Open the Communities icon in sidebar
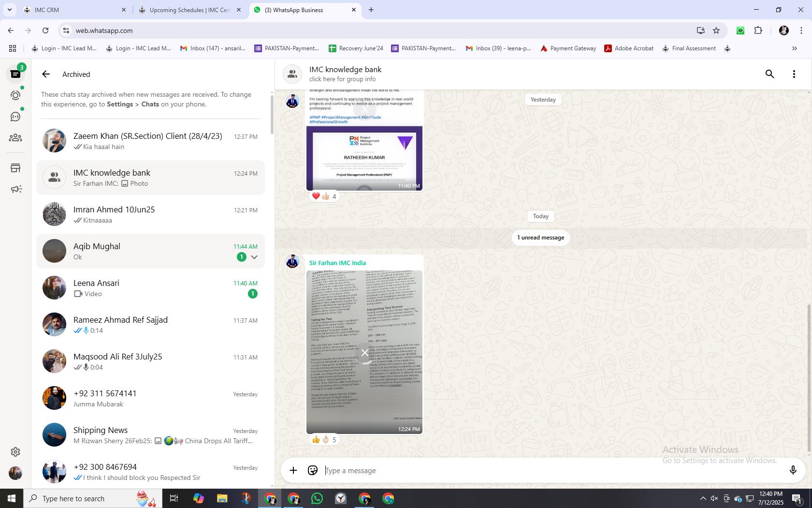The image size is (812, 508). pos(15,138)
